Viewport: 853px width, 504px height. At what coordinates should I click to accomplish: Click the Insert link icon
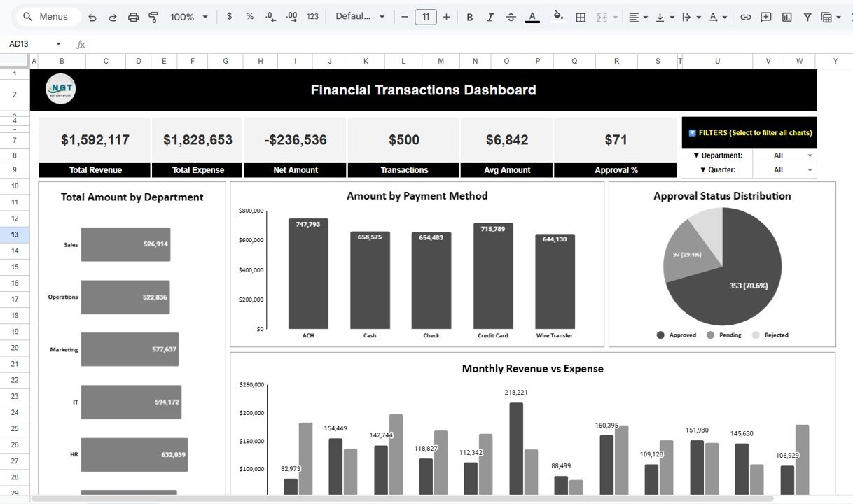pos(746,17)
